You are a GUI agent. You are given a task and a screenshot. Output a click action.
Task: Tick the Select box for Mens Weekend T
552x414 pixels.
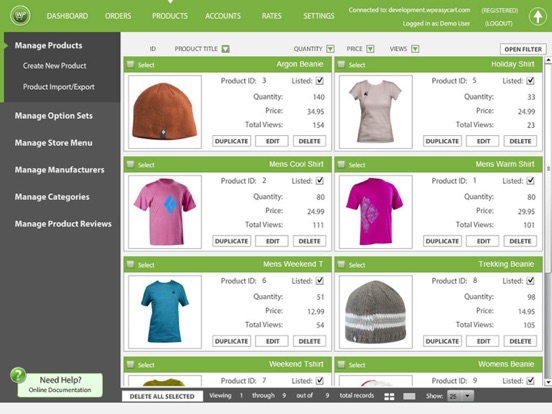[131, 264]
